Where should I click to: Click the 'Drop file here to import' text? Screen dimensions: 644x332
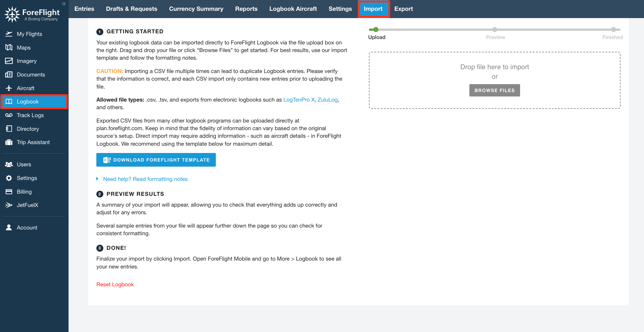tap(494, 67)
